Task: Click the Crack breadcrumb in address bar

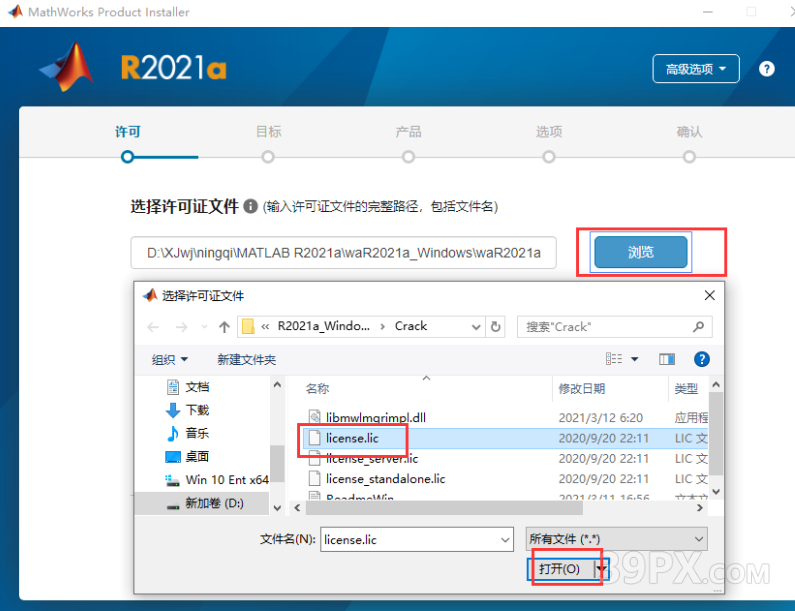Action: pyautogui.click(x=411, y=326)
